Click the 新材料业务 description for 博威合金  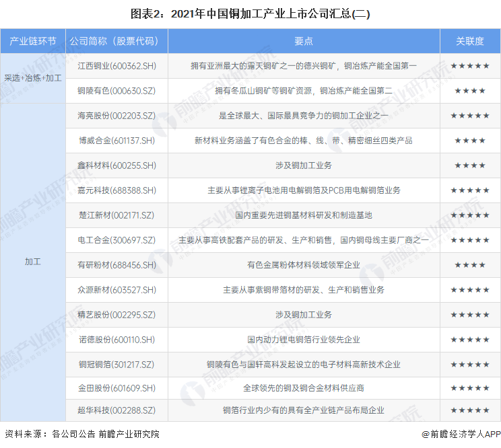(304, 141)
